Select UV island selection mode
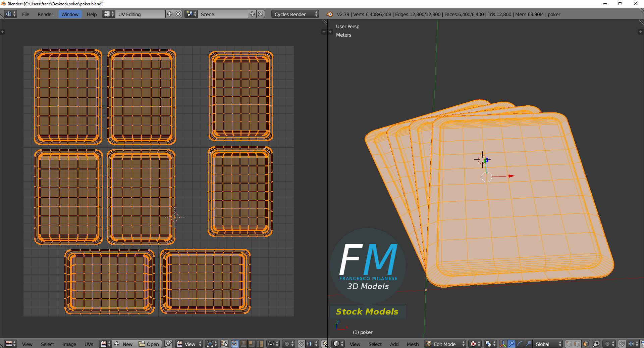 (260, 344)
